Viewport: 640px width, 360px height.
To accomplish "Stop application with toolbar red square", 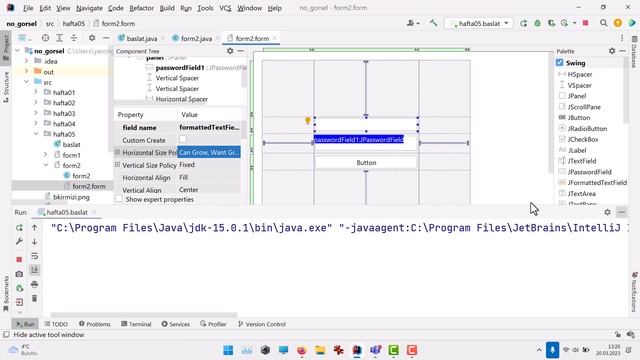I will (585, 23).
